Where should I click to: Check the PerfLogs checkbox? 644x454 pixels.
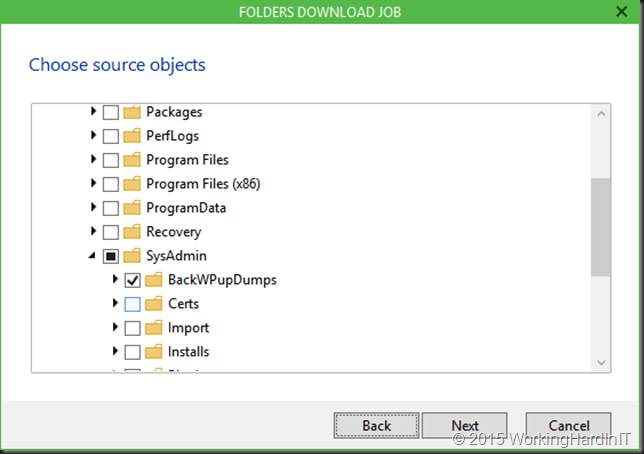(110, 136)
